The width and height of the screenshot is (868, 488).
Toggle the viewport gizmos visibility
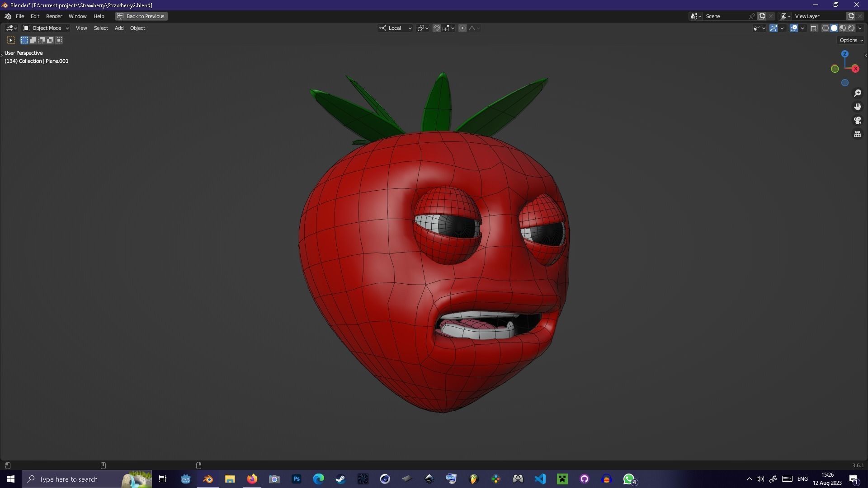click(x=773, y=28)
